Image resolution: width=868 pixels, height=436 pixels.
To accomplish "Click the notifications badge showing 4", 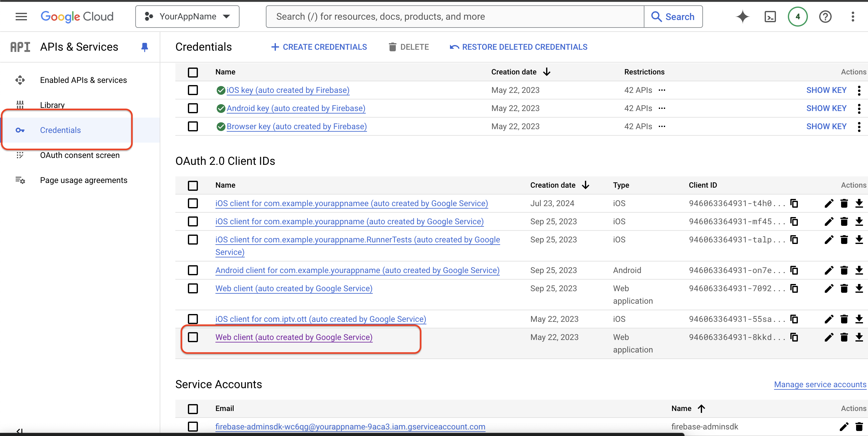I will [797, 17].
